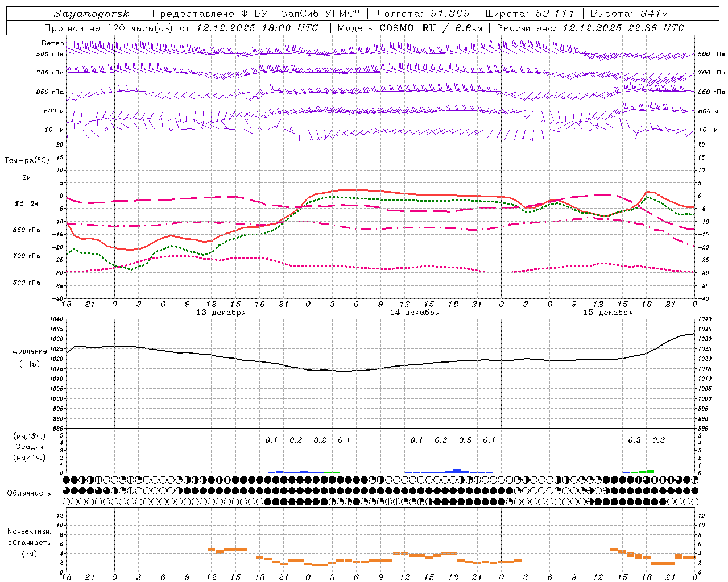
Task: Click the Ветер wind panel label
Action: tap(52, 43)
